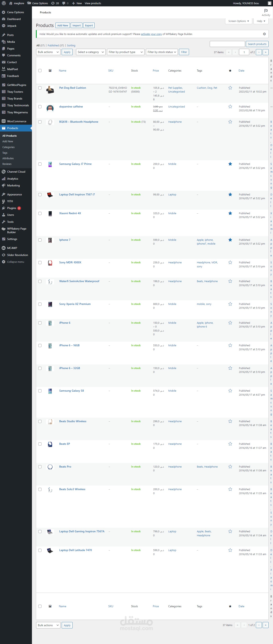Check the select-all checkbox in table header
The height and width of the screenshot is (644, 273).
[x=40, y=71]
